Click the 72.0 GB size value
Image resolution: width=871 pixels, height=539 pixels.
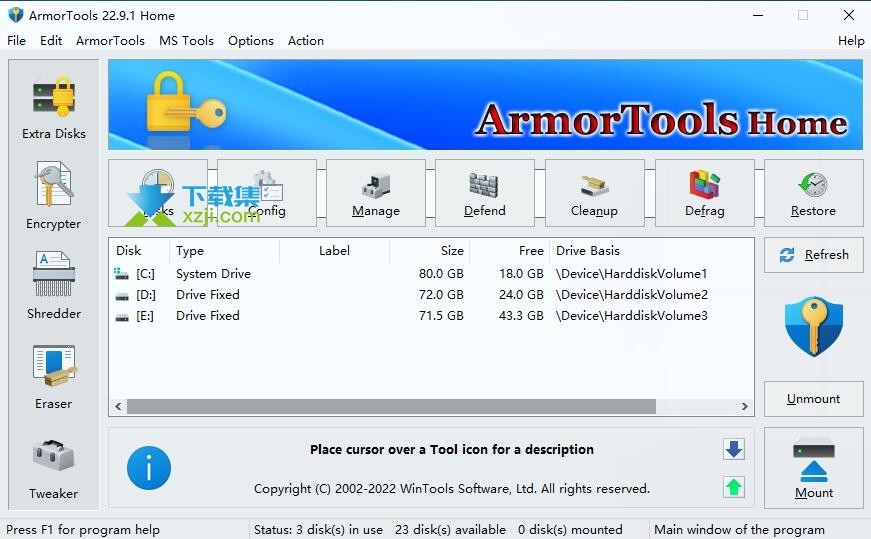tap(441, 295)
